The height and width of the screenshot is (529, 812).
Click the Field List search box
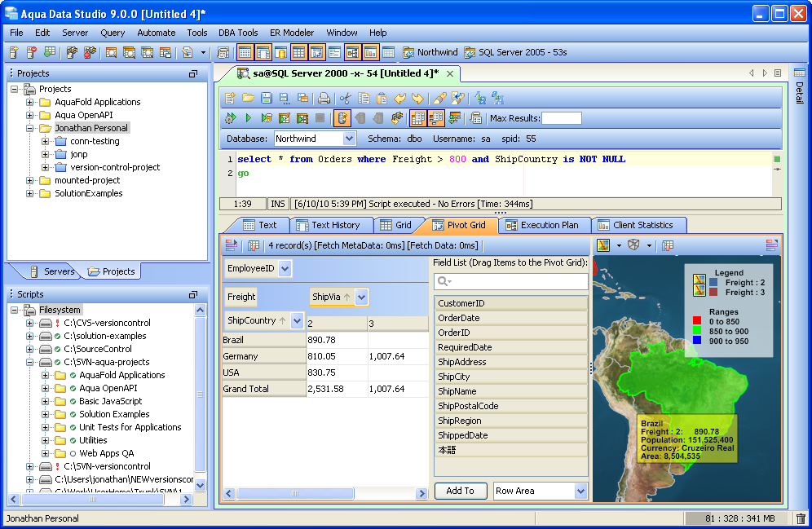coord(511,281)
